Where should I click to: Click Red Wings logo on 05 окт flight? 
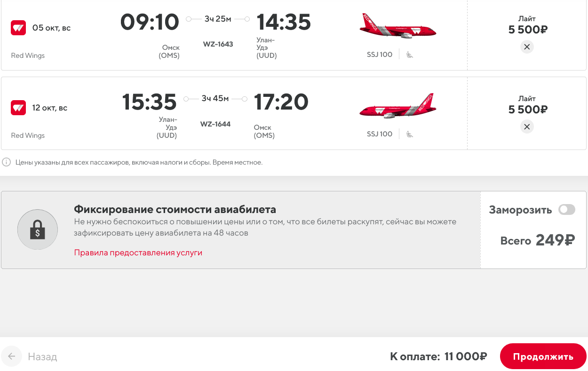[x=18, y=28]
